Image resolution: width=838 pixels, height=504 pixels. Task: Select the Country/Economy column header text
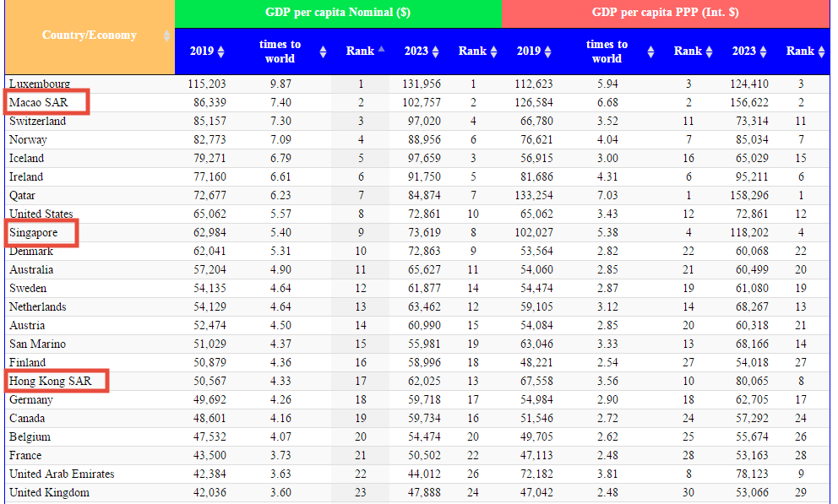point(89,35)
